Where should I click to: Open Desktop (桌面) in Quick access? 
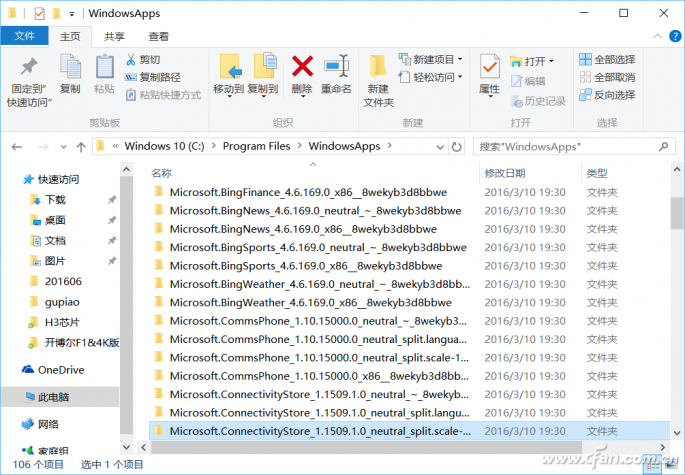(x=48, y=220)
